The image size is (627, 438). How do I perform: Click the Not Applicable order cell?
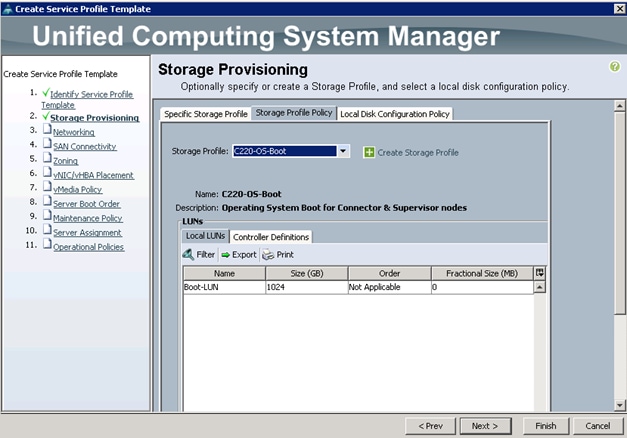tap(389, 287)
